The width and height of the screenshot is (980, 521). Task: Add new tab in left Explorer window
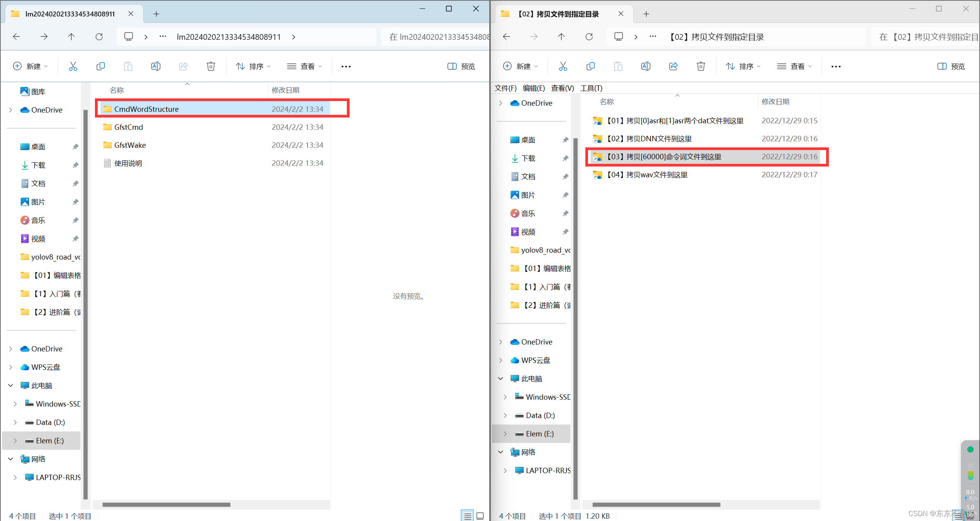coord(156,14)
